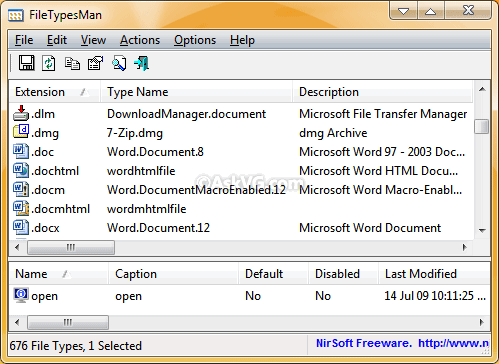499x364 pixels.
Task: Click the FileTypesMan title bar app icon
Action: pos(16,15)
